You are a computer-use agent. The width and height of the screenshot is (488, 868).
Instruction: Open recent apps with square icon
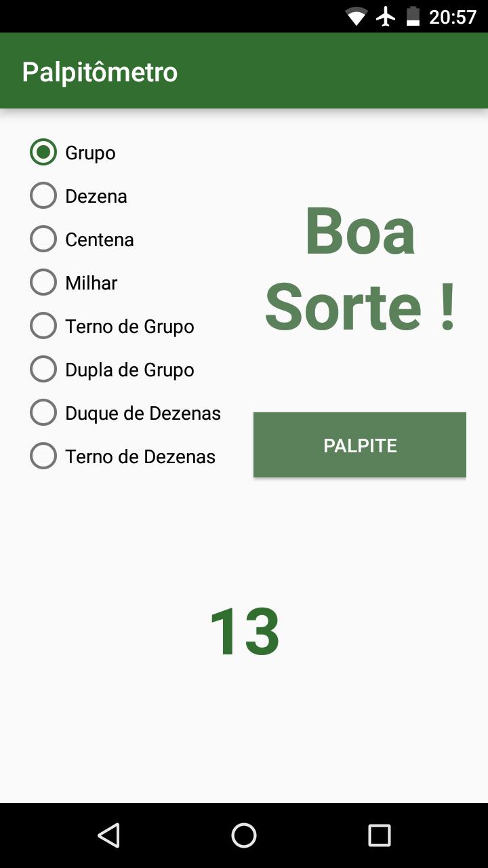coord(380,835)
